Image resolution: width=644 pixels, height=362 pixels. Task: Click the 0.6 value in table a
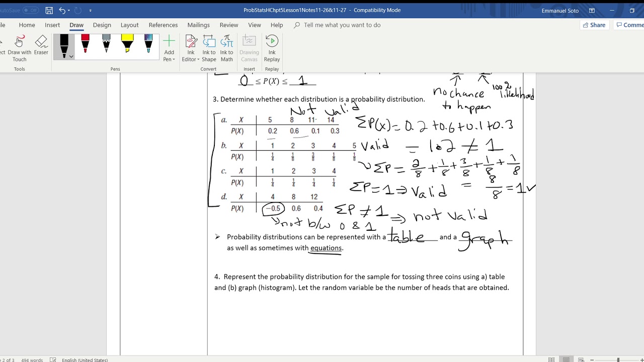click(294, 131)
